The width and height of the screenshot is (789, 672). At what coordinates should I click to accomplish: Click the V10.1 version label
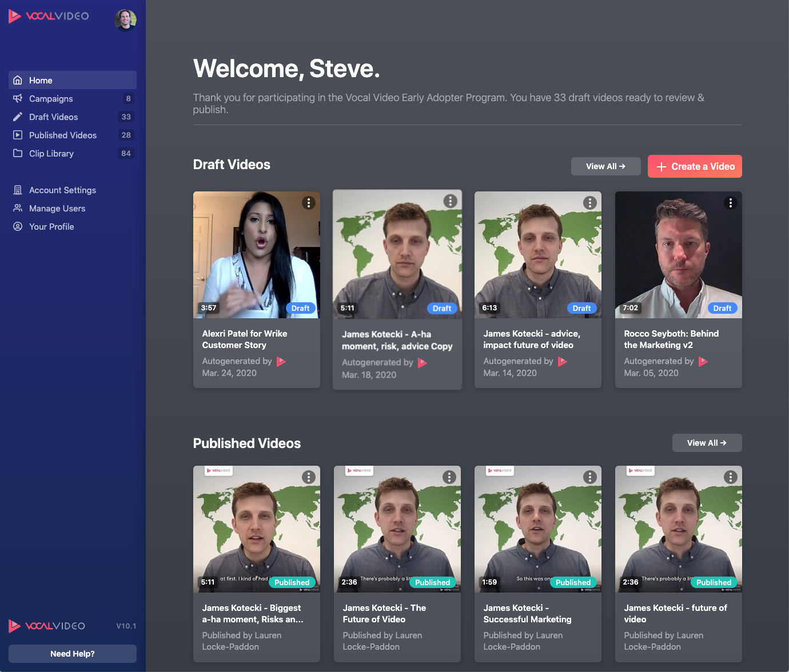[126, 626]
